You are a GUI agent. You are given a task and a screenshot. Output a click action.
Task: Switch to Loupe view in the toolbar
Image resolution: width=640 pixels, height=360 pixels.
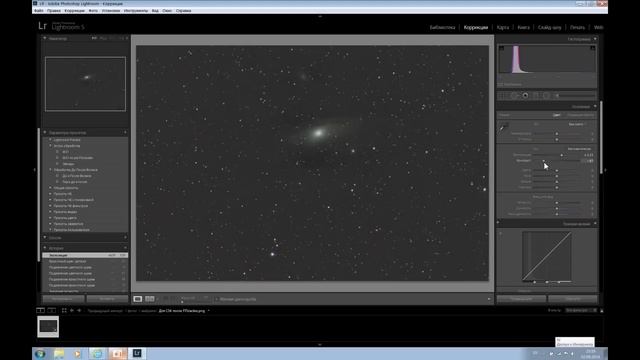pyautogui.click(x=138, y=299)
